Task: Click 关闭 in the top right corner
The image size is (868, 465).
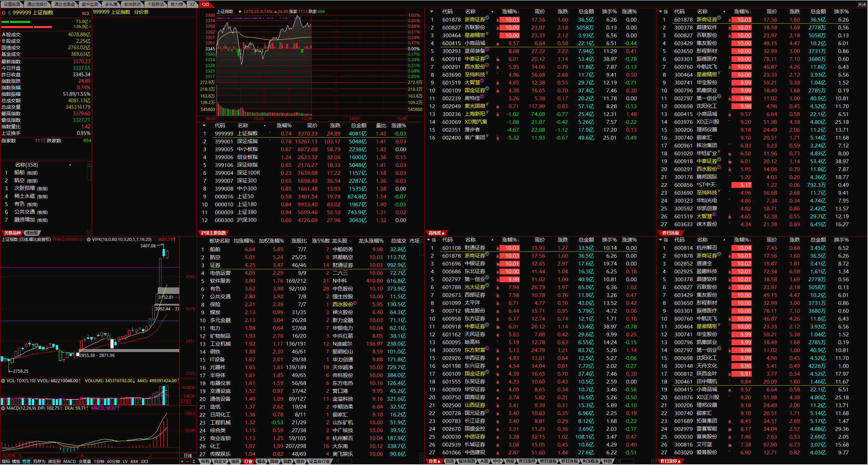Action: 862,4
